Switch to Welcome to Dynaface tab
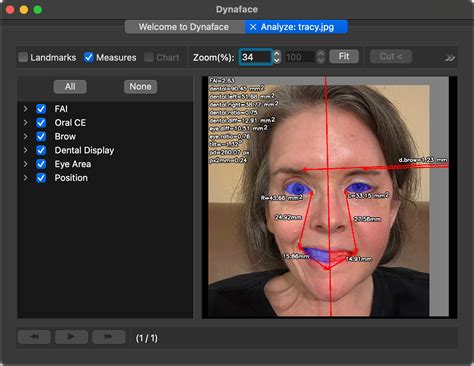 click(185, 27)
